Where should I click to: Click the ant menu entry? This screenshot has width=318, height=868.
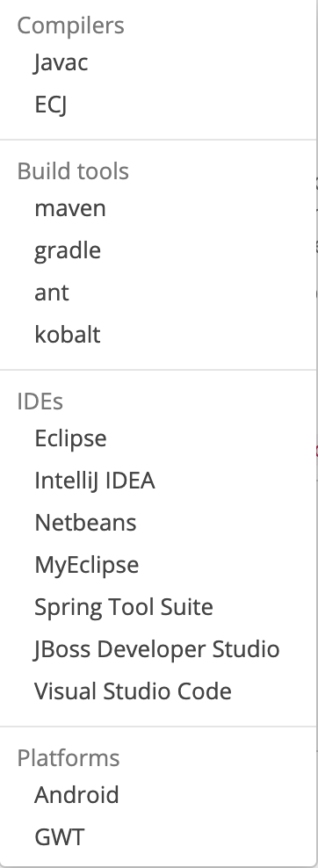(x=52, y=293)
